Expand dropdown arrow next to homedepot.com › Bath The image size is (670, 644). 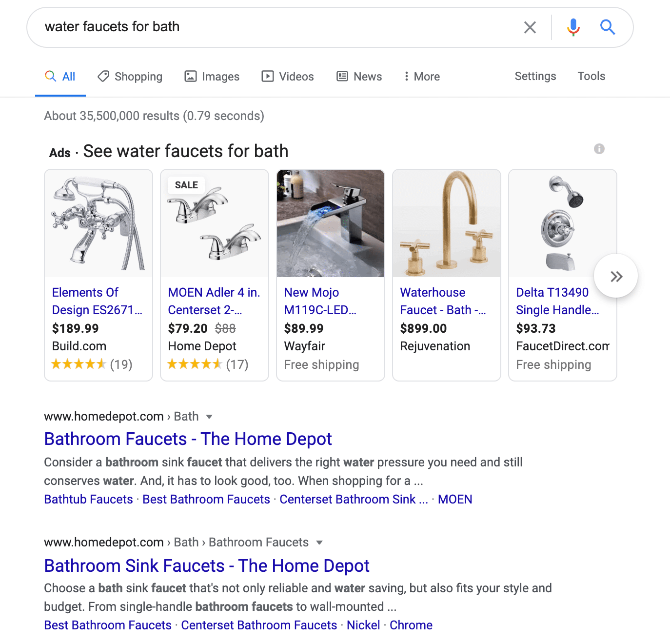point(209,417)
